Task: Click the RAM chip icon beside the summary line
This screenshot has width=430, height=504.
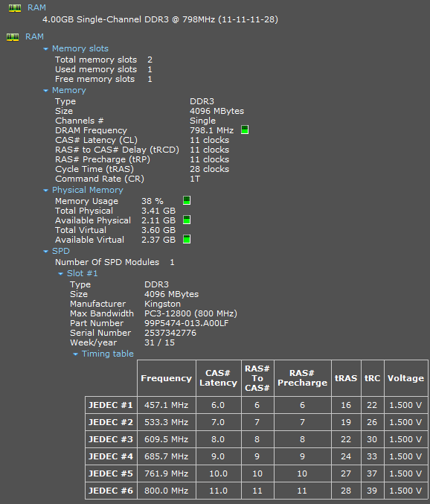Action: [x=14, y=8]
